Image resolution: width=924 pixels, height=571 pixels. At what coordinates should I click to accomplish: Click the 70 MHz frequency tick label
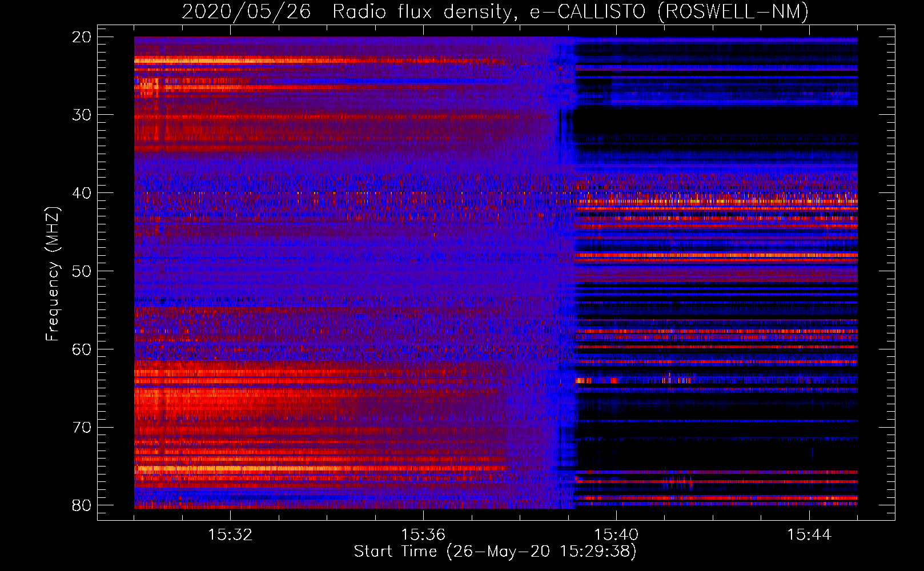pos(82,428)
